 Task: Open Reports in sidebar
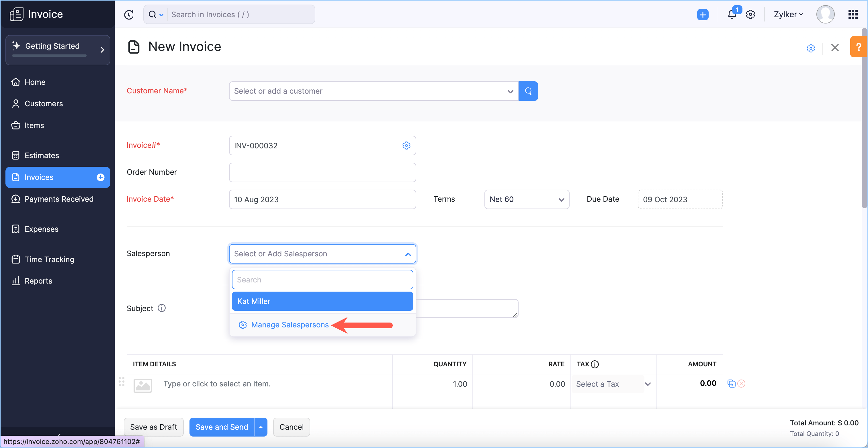click(58, 281)
